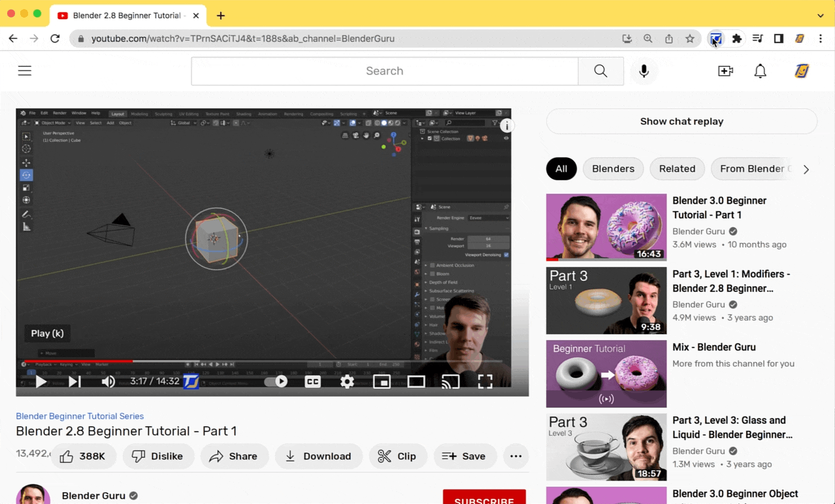Click the browser share icon
Image resolution: width=835 pixels, height=504 pixels.
click(669, 39)
